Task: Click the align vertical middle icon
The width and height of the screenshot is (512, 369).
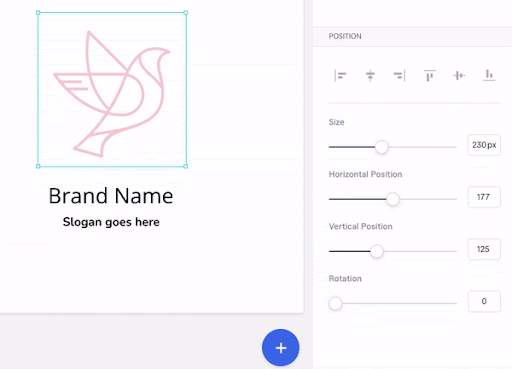Action: [459, 76]
